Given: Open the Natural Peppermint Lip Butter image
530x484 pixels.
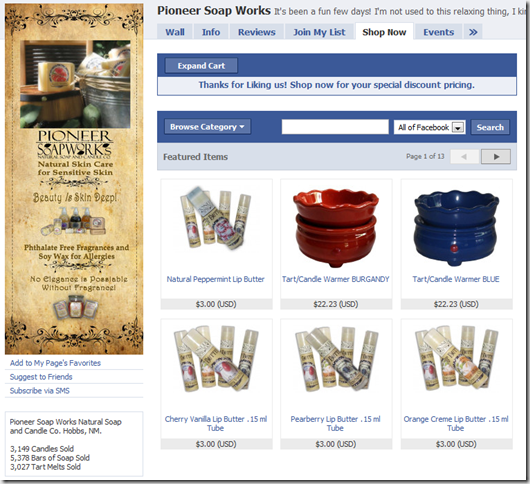Looking at the screenshot, I should (x=216, y=218).
